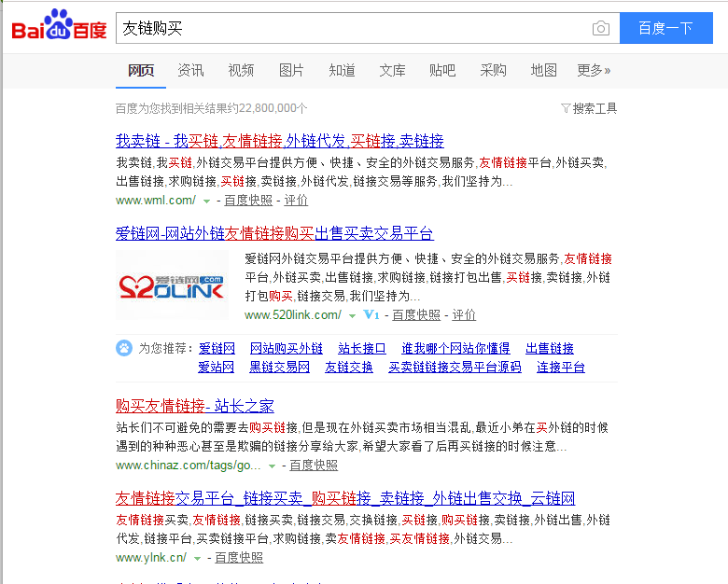Click URL text www.ylnk.cn/
The width and height of the screenshot is (728, 584).
tap(151, 558)
